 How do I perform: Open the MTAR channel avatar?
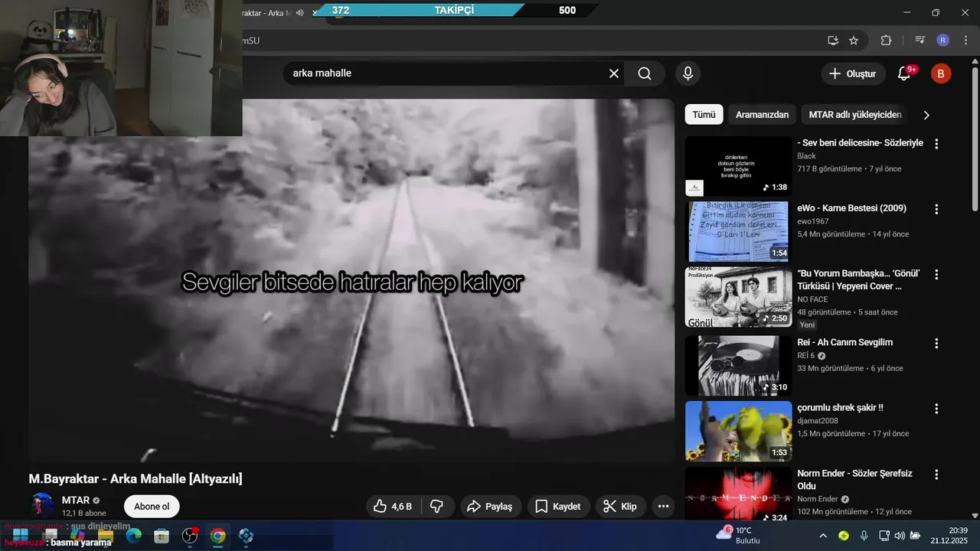pos(42,506)
